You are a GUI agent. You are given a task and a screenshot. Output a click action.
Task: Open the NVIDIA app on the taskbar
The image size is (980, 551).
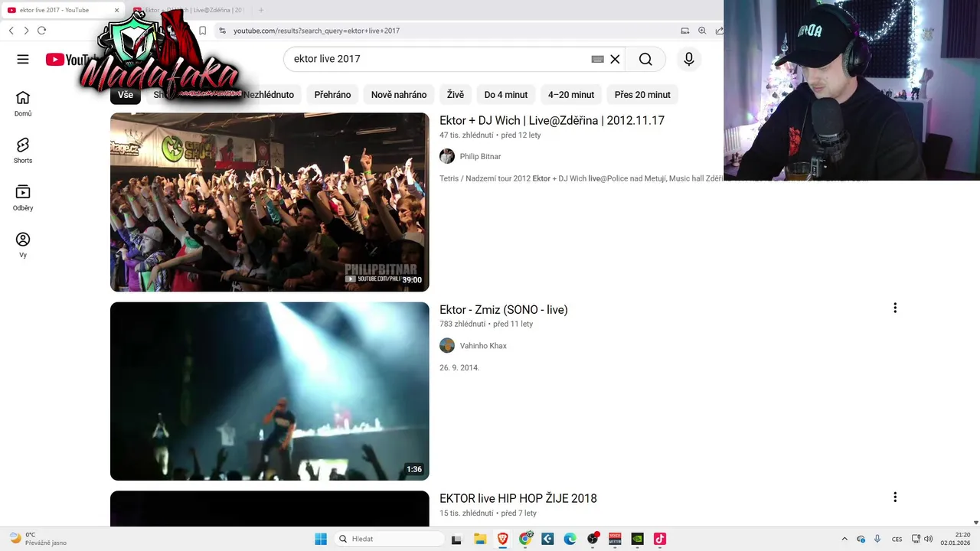[637, 539]
